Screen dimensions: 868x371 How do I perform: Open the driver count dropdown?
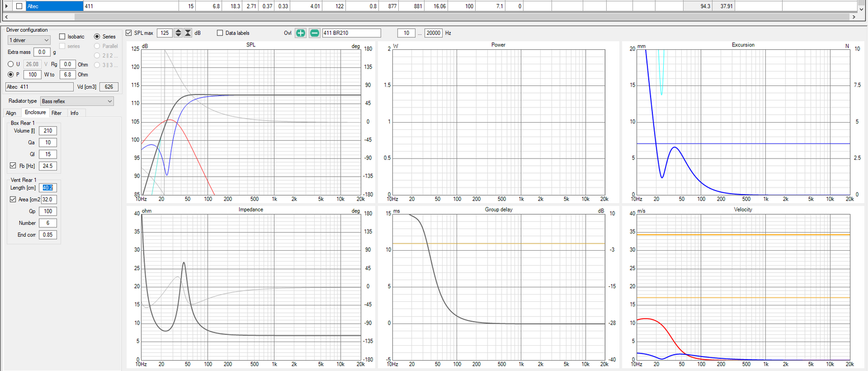pos(29,40)
